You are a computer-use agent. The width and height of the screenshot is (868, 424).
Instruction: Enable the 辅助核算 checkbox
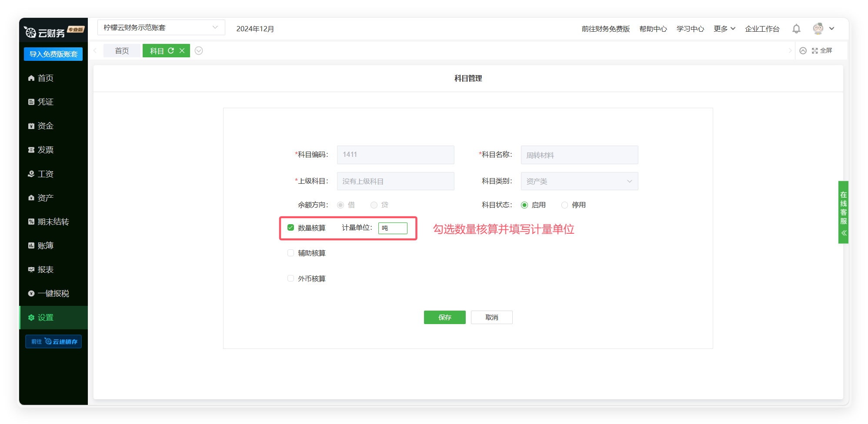290,253
